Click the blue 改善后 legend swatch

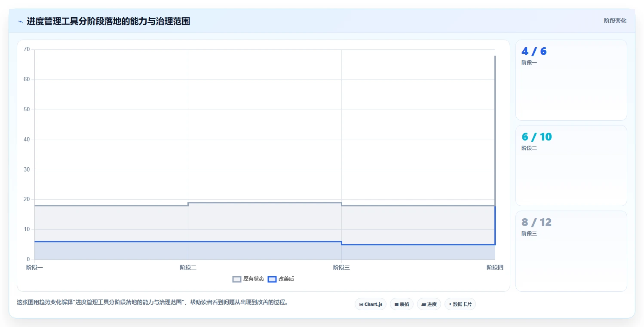pyautogui.click(x=272, y=279)
